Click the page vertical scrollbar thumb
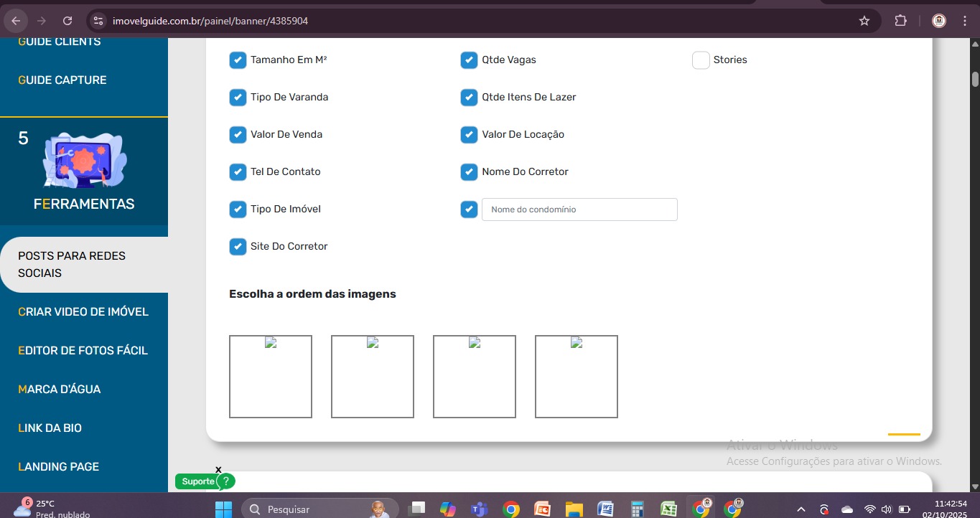The width and height of the screenshot is (980, 518). pos(975,79)
